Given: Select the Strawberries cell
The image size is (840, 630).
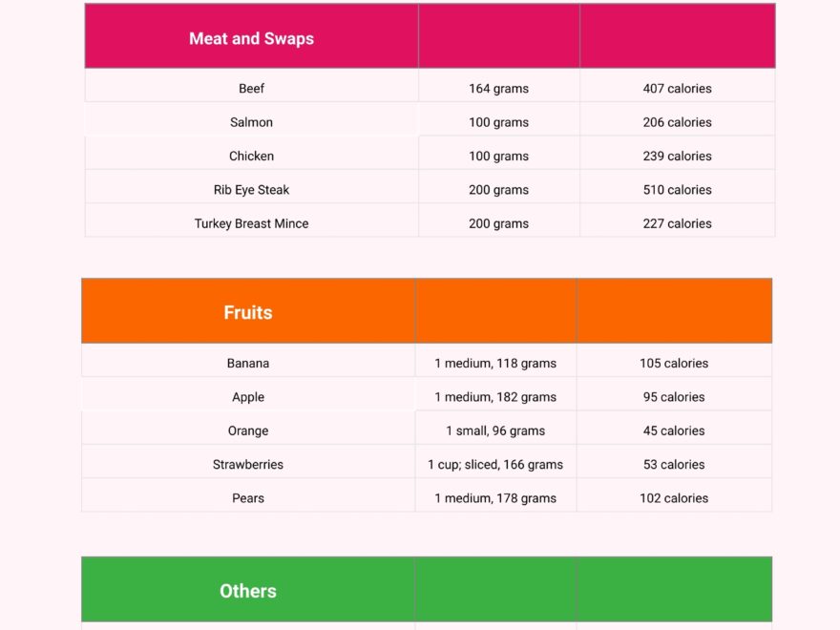Looking at the screenshot, I should click(x=248, y=465).
